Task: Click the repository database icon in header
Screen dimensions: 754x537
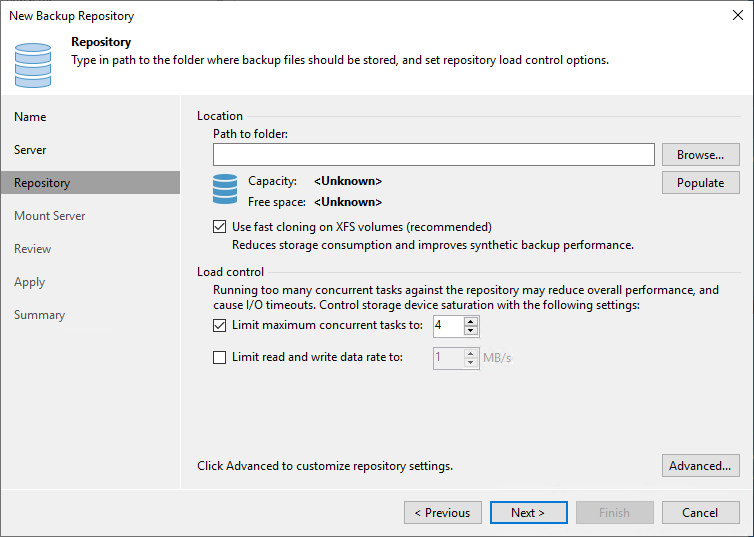Action: point(32,63)
